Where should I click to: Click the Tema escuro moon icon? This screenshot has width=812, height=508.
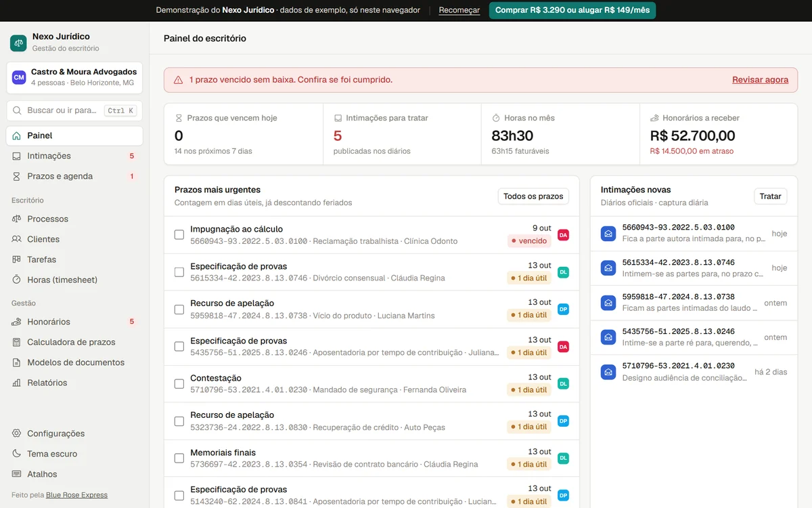coord(17,454)
